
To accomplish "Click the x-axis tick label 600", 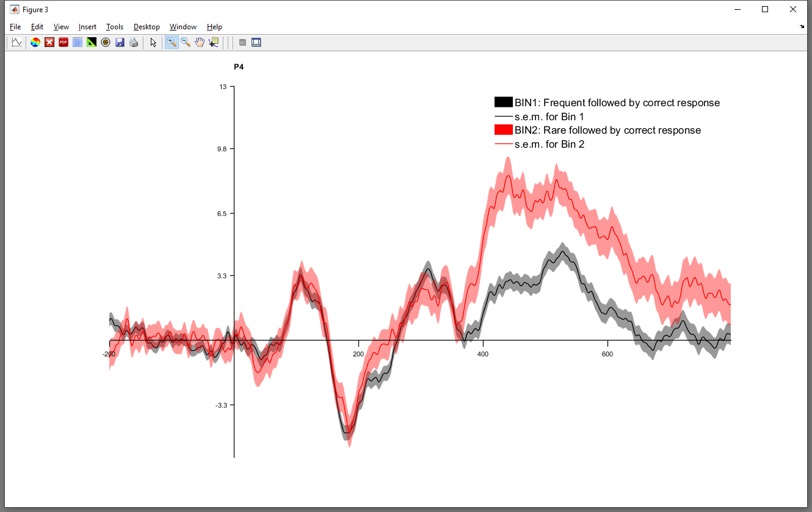I will (607, 354).
